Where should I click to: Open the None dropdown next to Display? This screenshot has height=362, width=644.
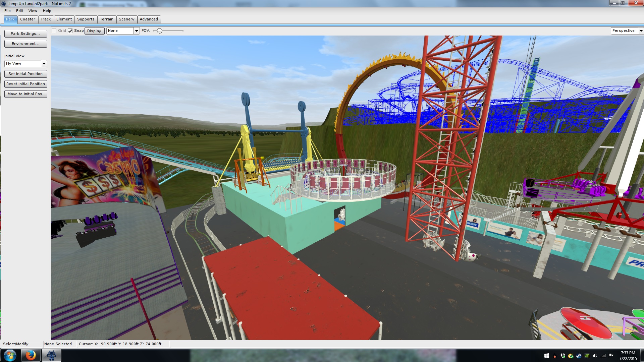click(x=137, y=31)
